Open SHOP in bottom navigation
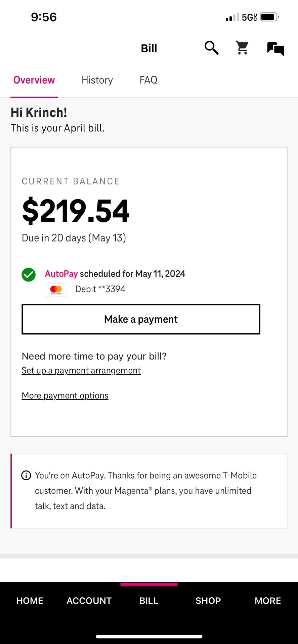298x644 pixels. 208,601
